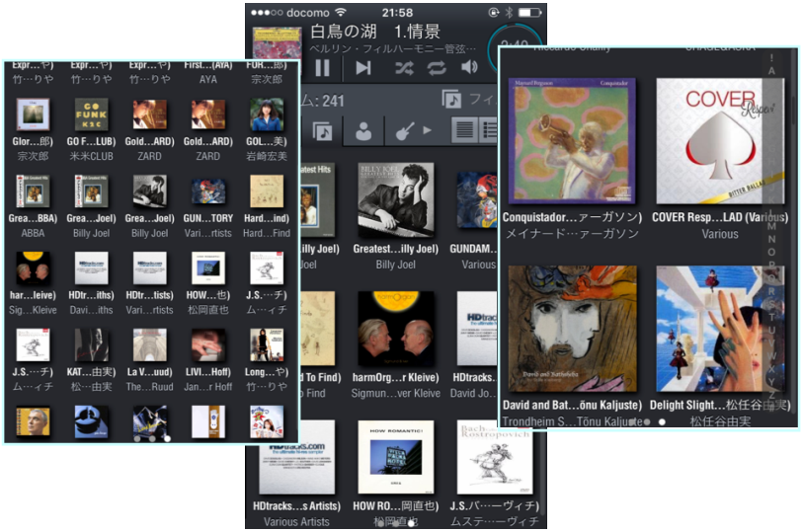Tap the third page dot in center screen

(411, 523)
